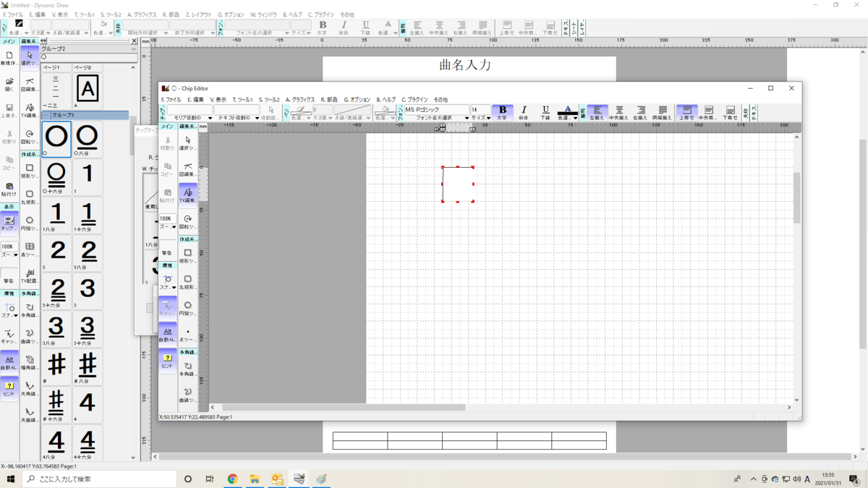Select 表ツール in main window panel
The width and height of the screenshot is (868, 488).
click(29, 249)
